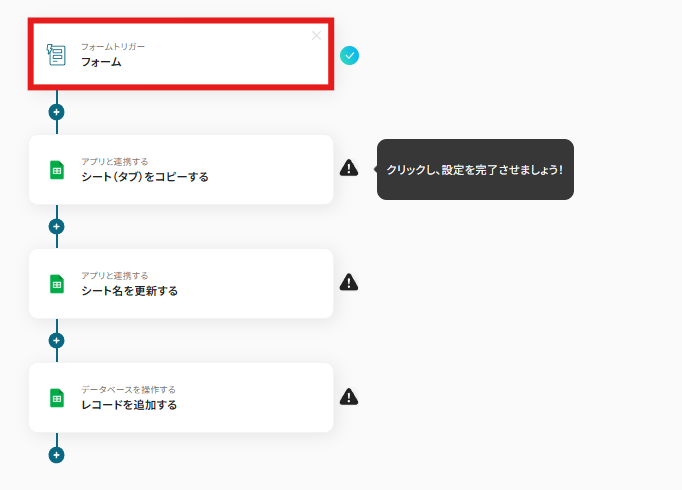Click Google Sheets icon on シート(タブ)をコピーする

(57, 170)
